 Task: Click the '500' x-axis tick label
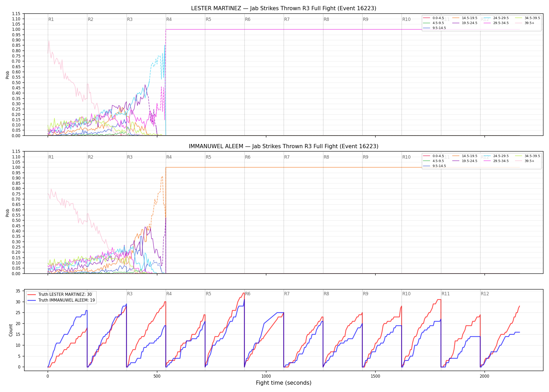[x=157, y=376]
